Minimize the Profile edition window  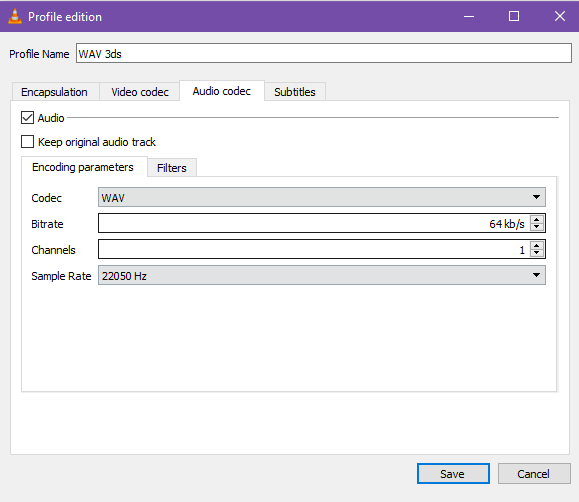(469, 16)
